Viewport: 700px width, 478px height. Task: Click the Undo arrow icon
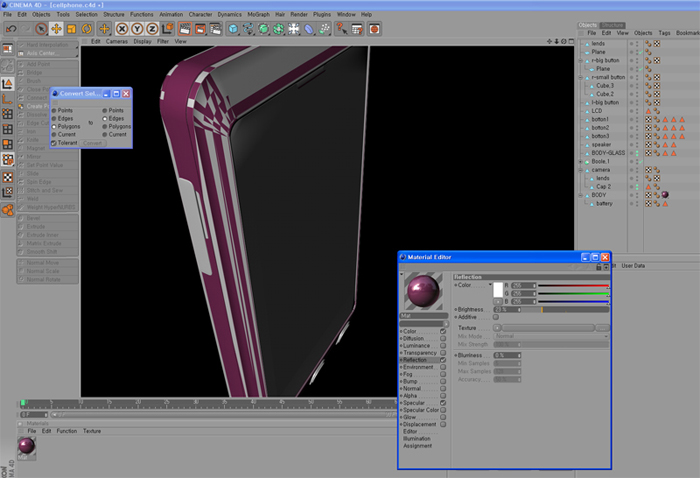(11, 29)
